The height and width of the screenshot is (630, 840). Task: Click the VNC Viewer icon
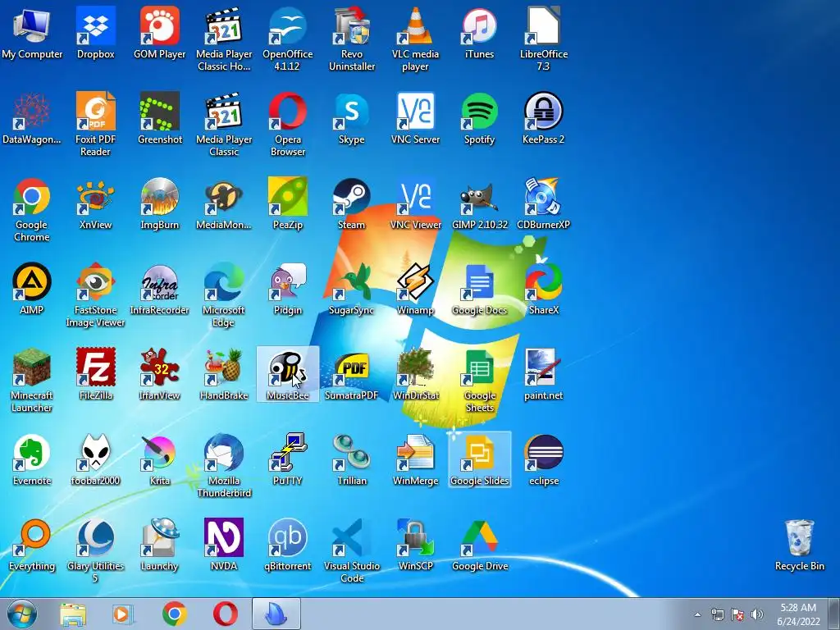pos(415,203)
